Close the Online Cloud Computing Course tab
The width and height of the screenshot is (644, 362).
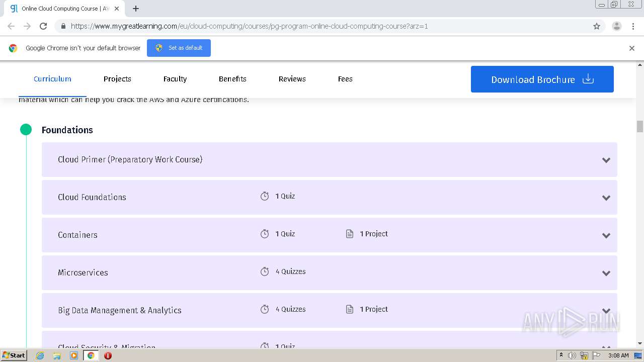[x=117, y=9]
